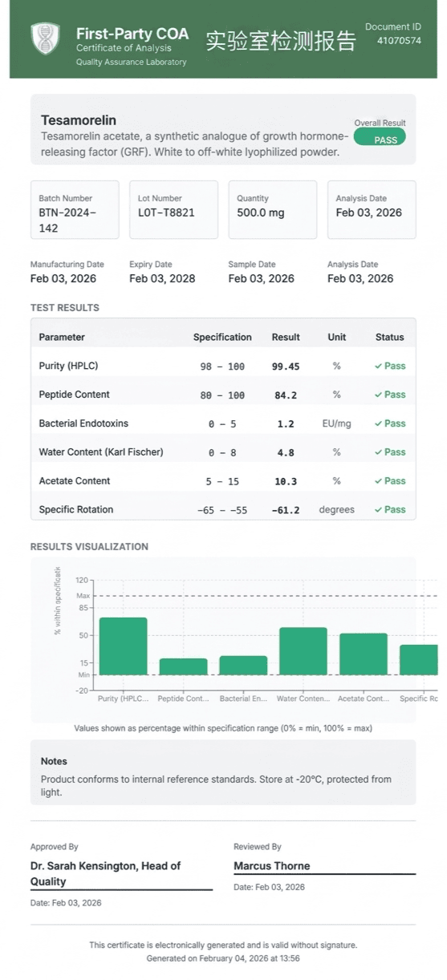Click the Tesamorelin product title
Screen dimensions: 447x980
coord(79,120)
